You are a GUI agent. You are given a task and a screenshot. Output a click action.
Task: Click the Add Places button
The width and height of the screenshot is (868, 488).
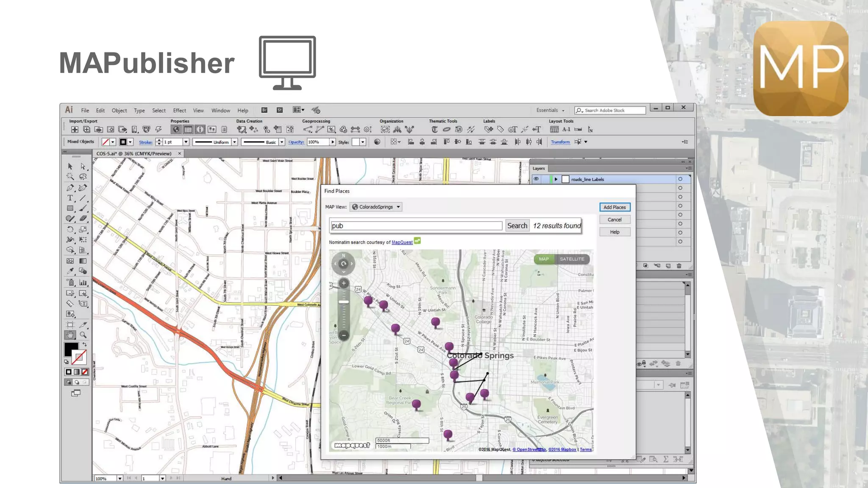[615, 207]
